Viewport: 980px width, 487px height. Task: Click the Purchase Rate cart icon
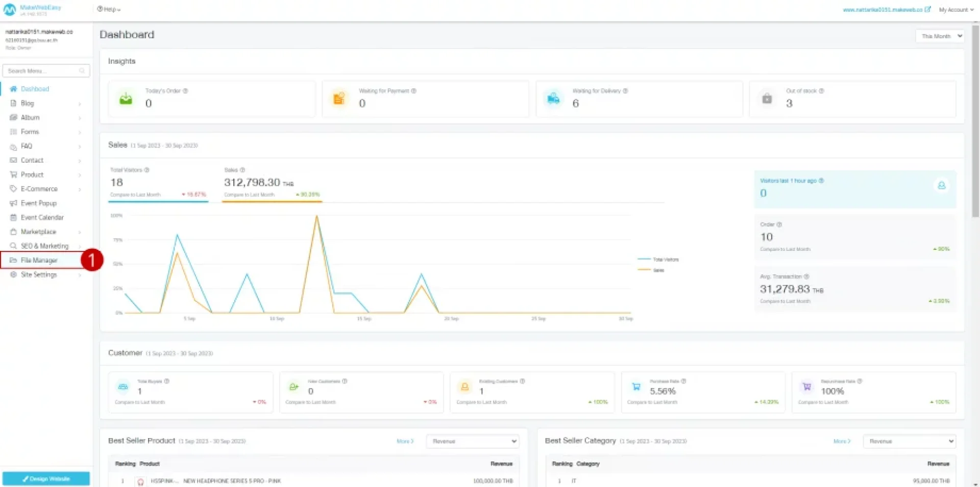click(636, 387)
